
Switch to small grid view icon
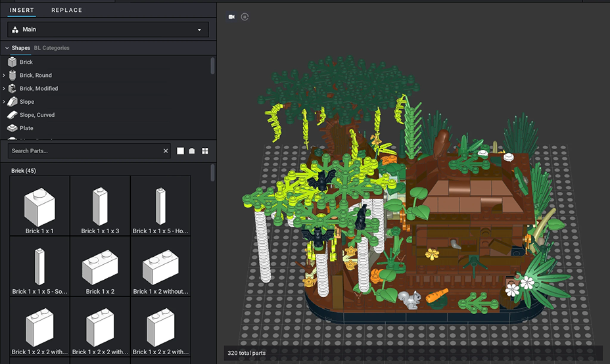(x=205, y=151)
